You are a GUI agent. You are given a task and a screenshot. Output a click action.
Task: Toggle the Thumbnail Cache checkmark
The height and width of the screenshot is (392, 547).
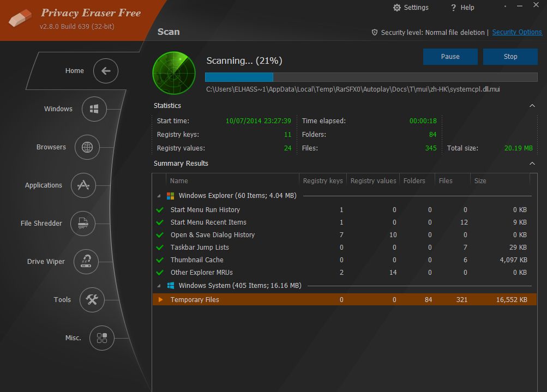pyautogui.click(x=160, y=260)
